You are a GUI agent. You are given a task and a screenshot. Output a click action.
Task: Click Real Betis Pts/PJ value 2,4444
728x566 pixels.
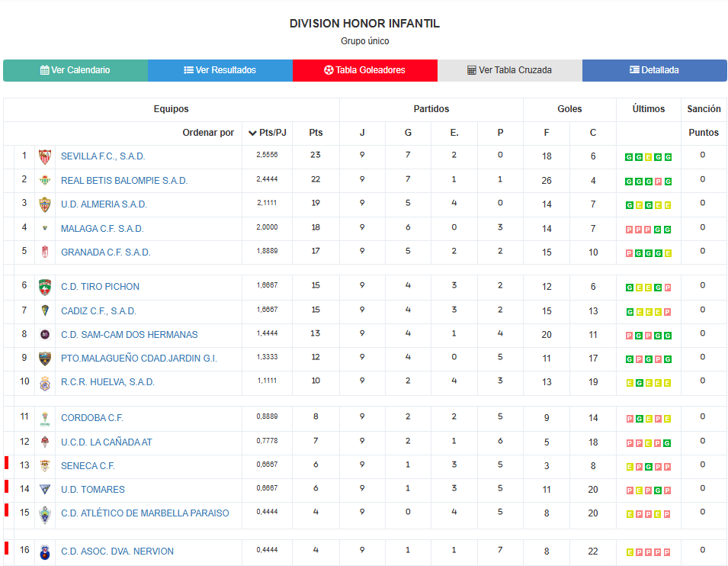coord(267,179)
